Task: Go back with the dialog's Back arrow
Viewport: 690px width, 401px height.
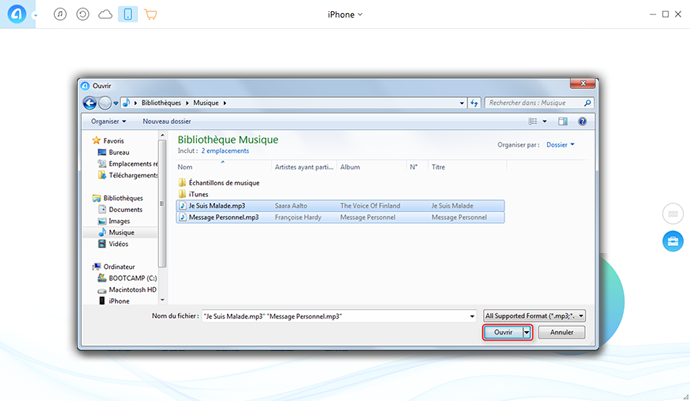Action: (90, 103)
